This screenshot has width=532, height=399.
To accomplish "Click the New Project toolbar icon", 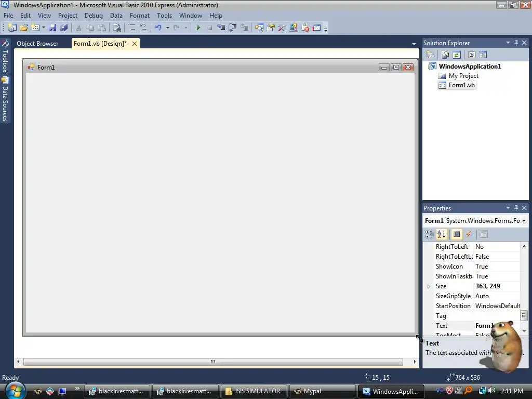I will tap(12, 28).
